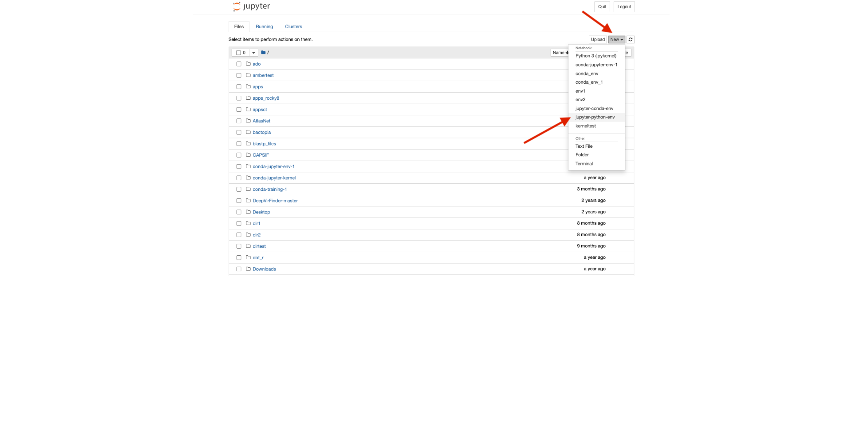The image size is (868, 423).
Task: Toggle the select-all checkbox
Action: click(239, 52)
